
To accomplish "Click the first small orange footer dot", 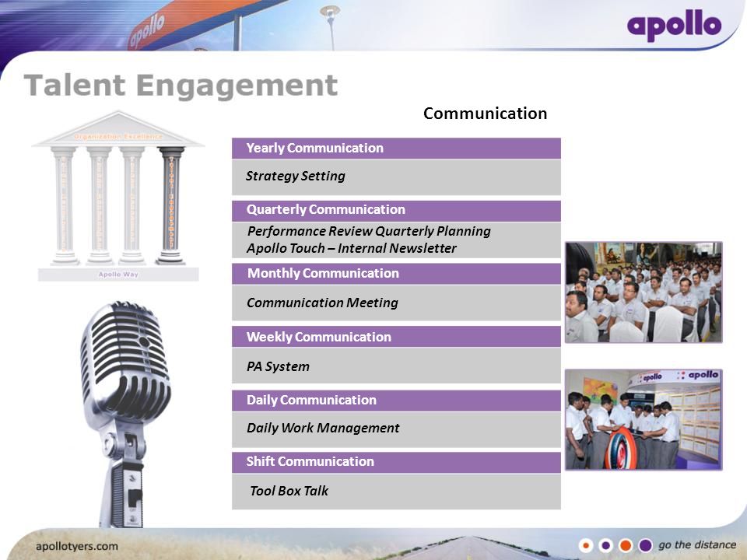I will 585,545.
